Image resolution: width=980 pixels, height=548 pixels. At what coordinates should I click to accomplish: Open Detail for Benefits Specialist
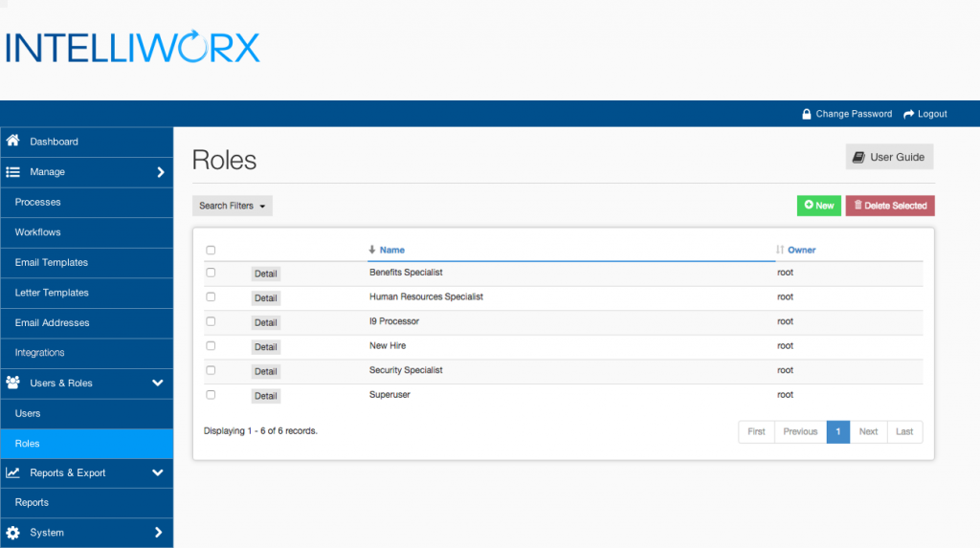[266, 274]
